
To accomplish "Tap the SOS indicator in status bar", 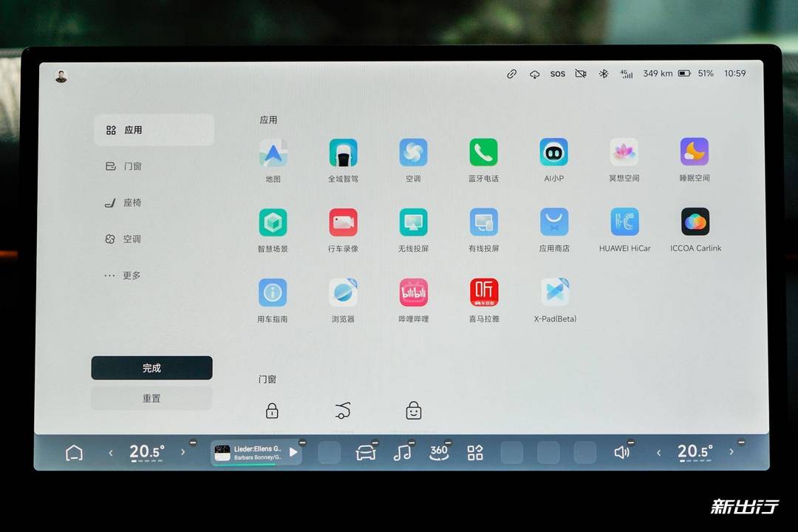I will 558,74.
